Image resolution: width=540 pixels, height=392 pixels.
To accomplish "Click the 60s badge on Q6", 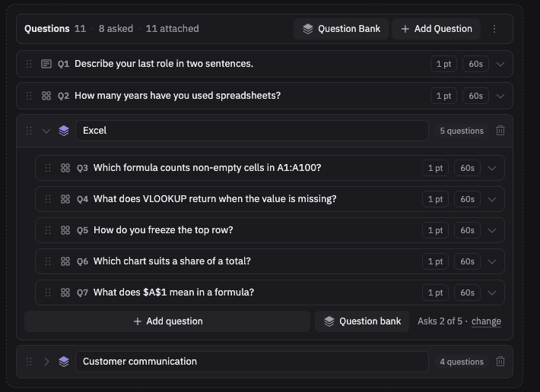I will pos(467,261).
